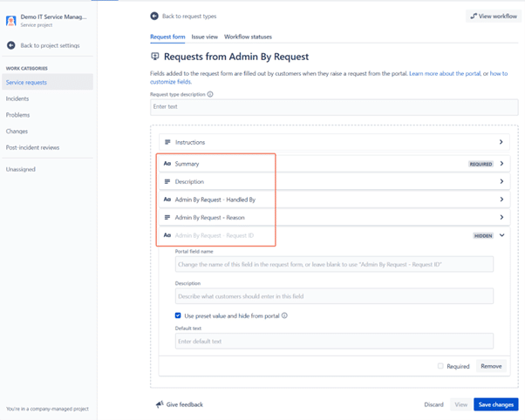Viewport: 525px width, 420px height.
Task: Click the Reason paragraph field icon
Action: tap(167, 218)
